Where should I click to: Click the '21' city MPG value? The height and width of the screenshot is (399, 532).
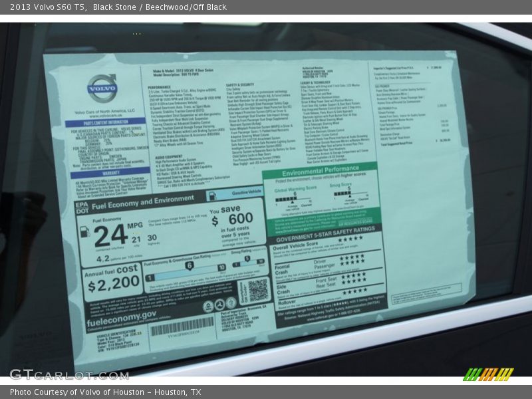pyautogui.click(x=136, y=239)
